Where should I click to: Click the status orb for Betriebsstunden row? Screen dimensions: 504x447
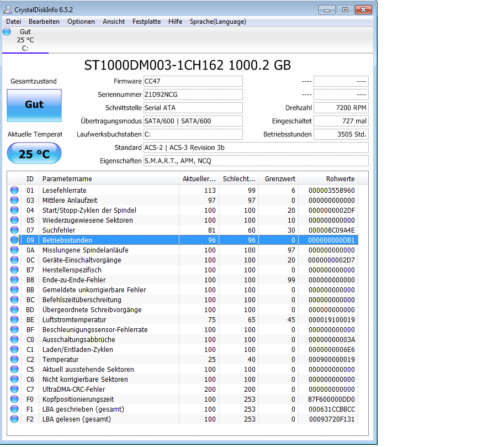click(x=14, y=240)
